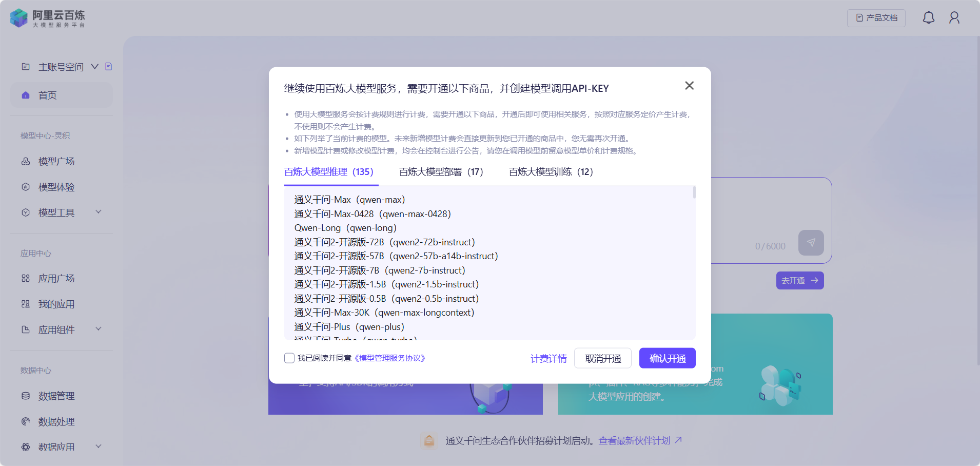Click the 确认开通 confirm button
Viewport: 980px width, 466px height.
[x=667, y=358]
